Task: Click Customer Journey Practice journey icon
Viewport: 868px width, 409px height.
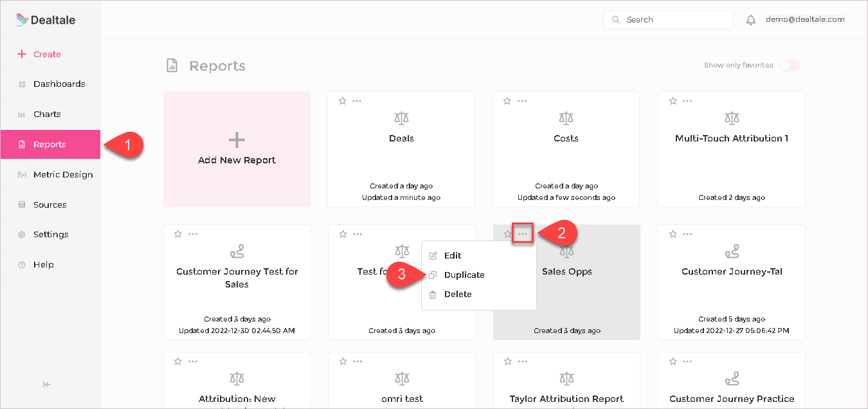Action: [732, 378]
